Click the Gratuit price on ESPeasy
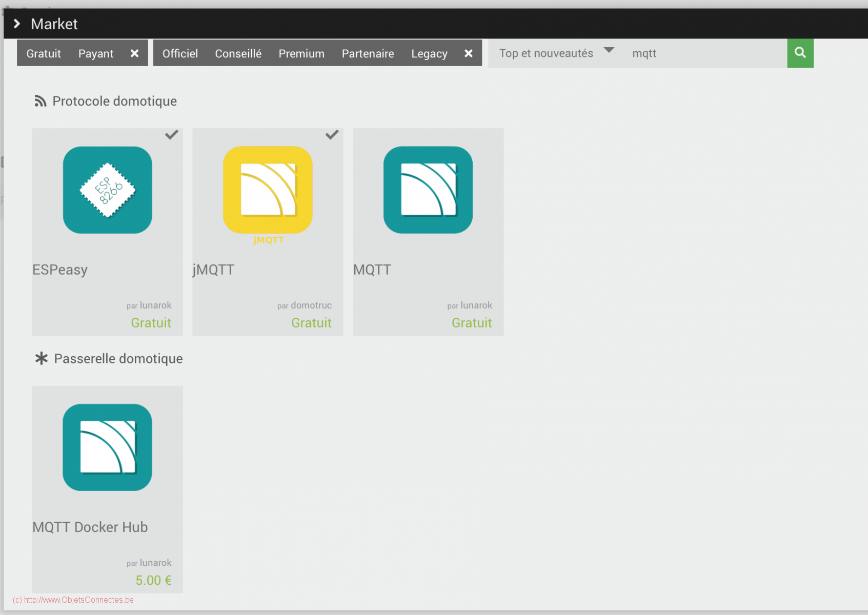 (x=151, y=322)
